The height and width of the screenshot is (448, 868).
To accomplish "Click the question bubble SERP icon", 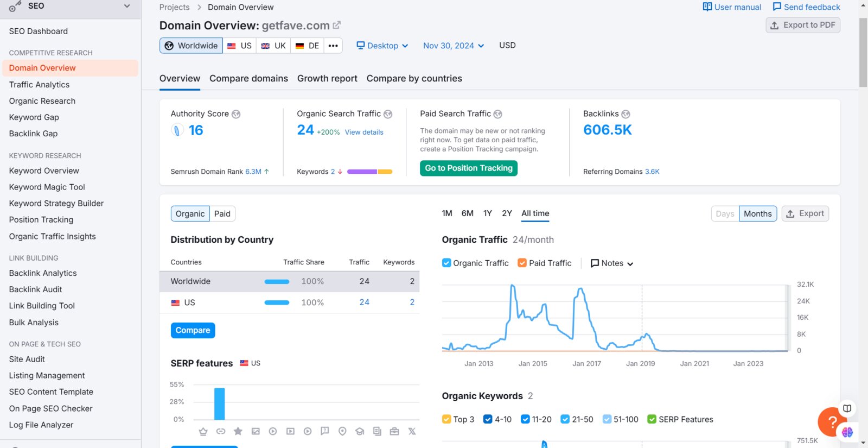I will [325, 431].
